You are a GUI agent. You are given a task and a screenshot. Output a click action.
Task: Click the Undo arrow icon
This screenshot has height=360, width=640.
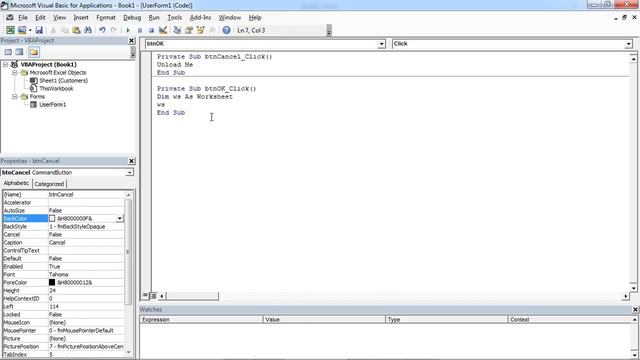(102, 30)
